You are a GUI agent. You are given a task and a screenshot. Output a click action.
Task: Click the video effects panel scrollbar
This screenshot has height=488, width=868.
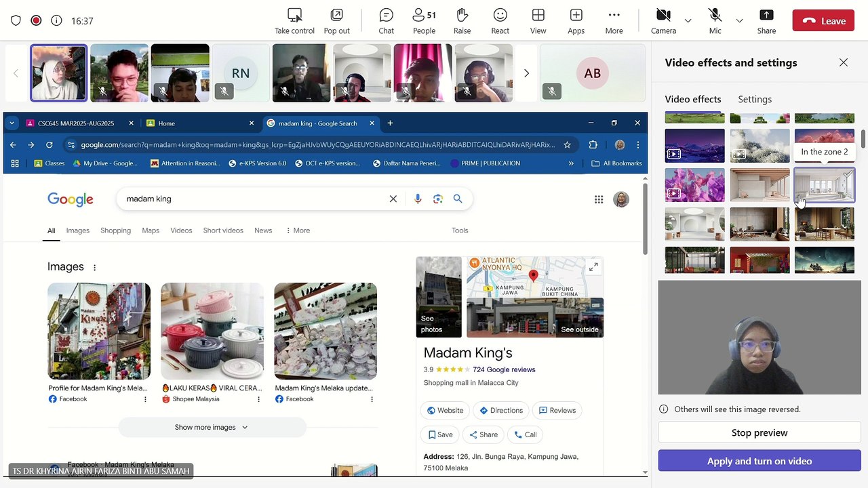tap(863, 139)
